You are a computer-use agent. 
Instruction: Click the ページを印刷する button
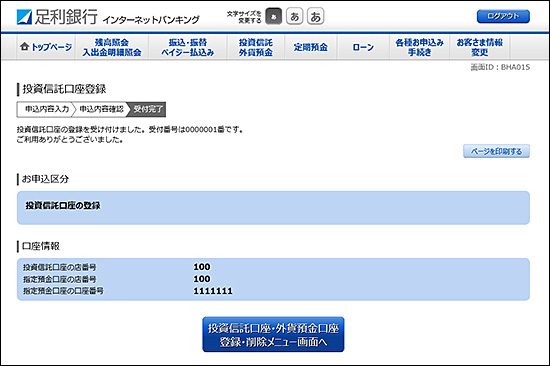pos(496,151)
